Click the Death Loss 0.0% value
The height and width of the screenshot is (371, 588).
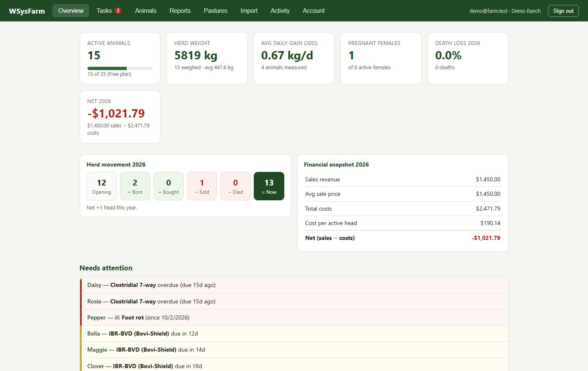click(448, 56)
